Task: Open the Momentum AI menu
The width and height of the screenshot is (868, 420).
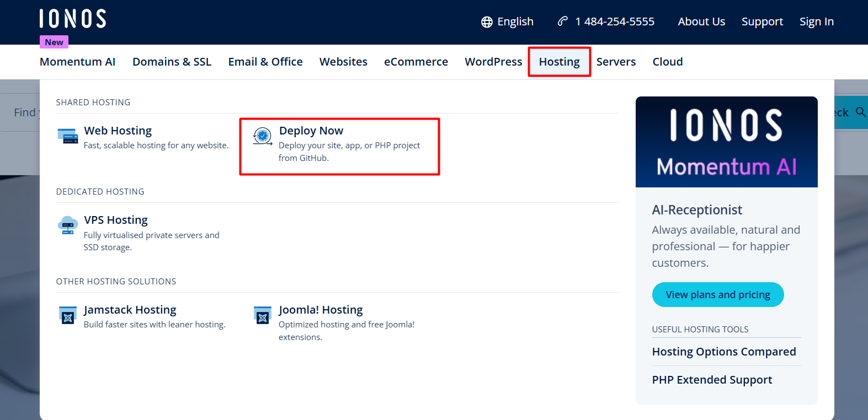Action: [78, 62]
